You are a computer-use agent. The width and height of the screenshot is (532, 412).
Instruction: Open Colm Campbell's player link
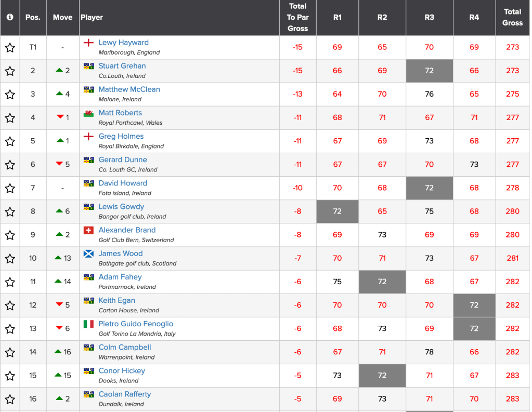point(125,348)
